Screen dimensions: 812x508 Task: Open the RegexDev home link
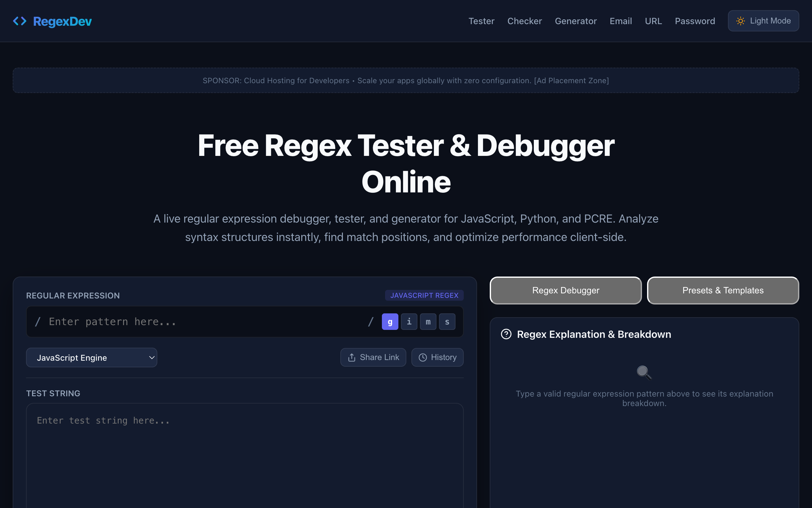pos(52,21)
